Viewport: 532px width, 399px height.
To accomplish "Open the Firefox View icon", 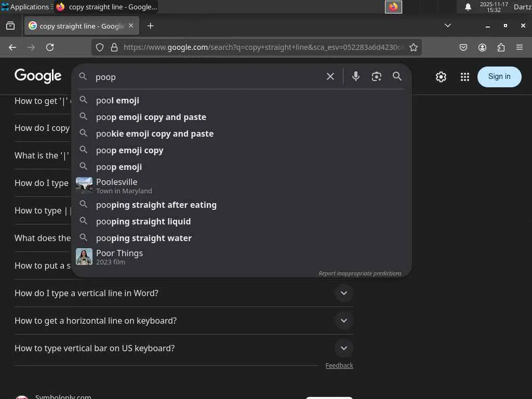I will pos(10,26).
